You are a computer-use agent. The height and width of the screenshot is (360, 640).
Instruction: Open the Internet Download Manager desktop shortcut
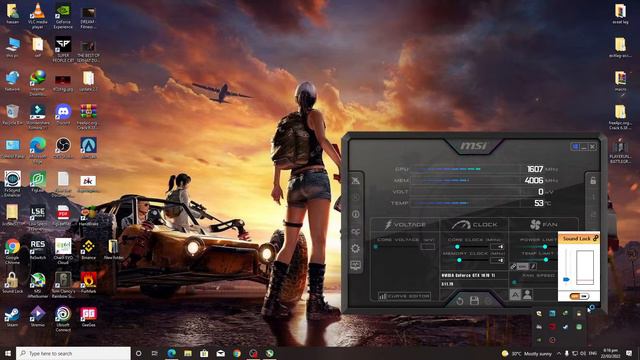tap(38, 83)
